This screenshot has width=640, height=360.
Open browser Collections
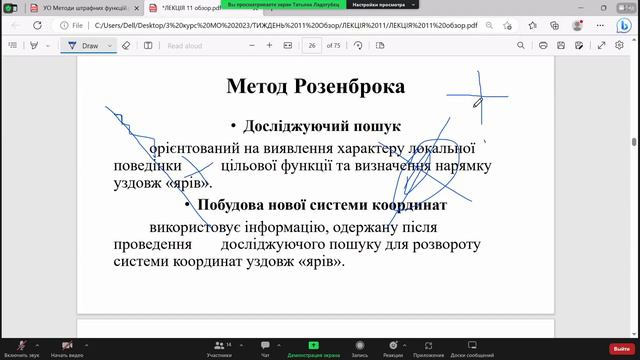[554, 25]
